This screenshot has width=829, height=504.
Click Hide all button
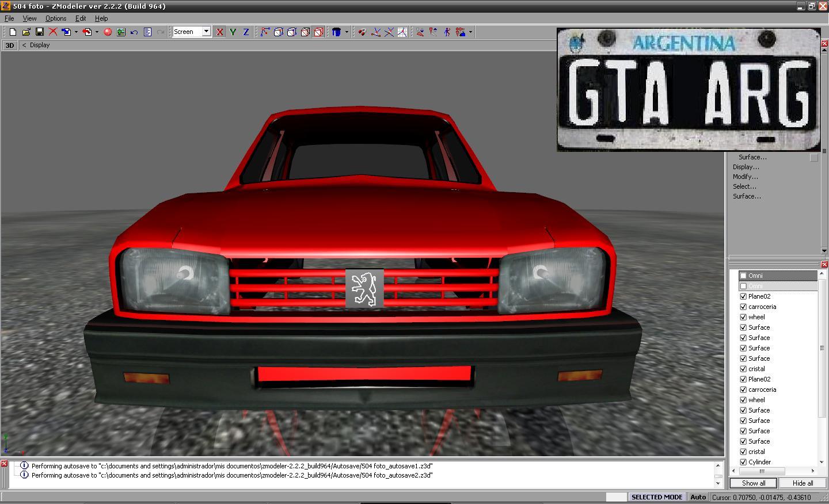click(803, 483)
